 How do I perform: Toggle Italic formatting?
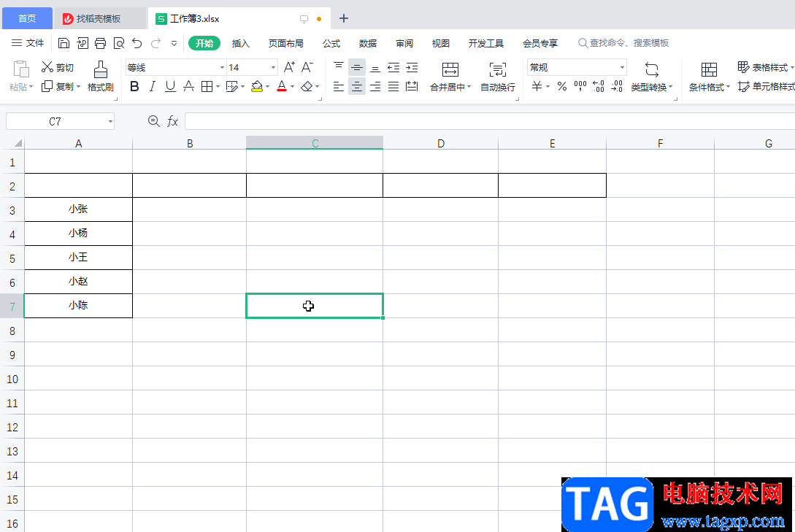(x=152, y=87)
